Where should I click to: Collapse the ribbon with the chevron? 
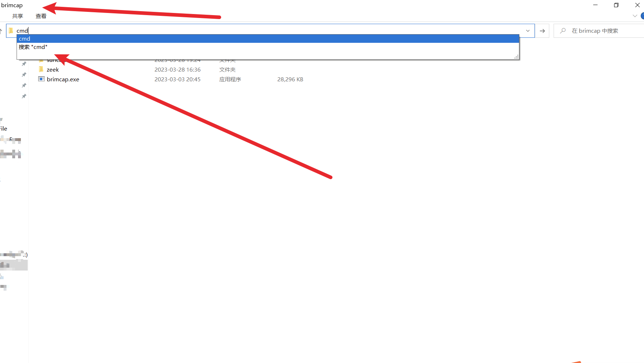click(635, 16)
